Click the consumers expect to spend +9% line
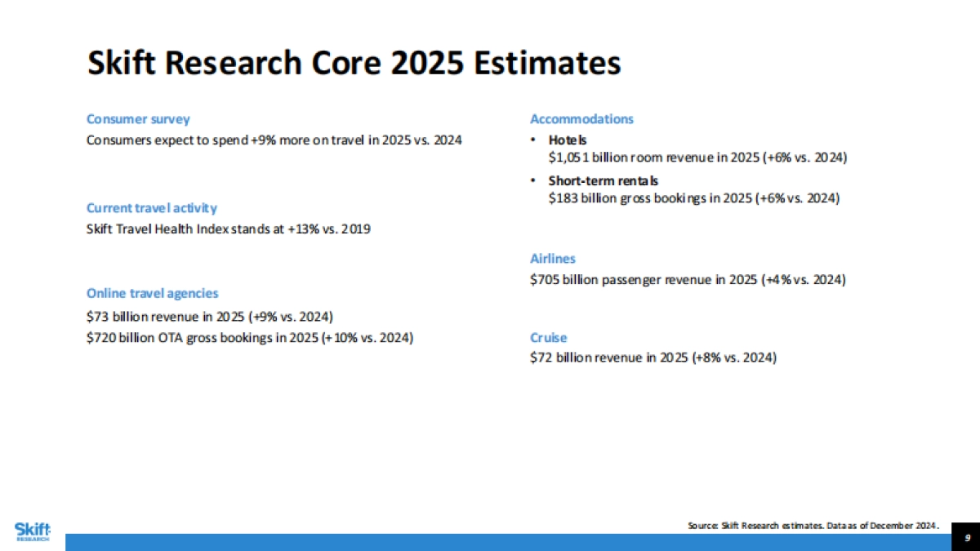 pyautogui.click(x=274, y=140)
